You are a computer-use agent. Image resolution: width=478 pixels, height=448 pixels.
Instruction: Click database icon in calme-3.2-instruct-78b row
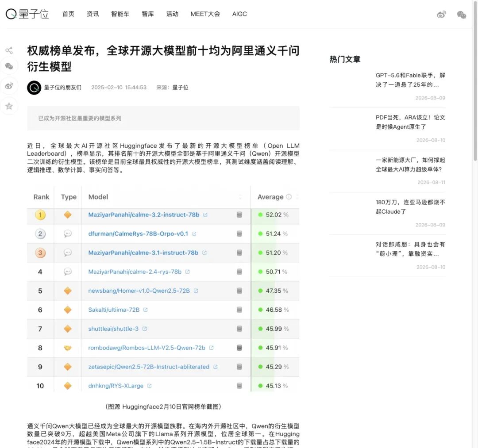(x=239, y=214)
